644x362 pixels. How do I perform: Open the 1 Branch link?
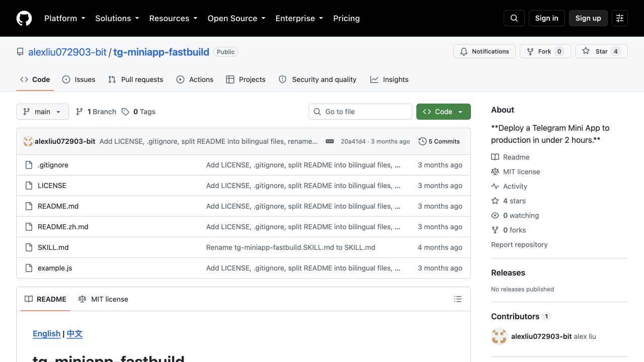[96, 112]
